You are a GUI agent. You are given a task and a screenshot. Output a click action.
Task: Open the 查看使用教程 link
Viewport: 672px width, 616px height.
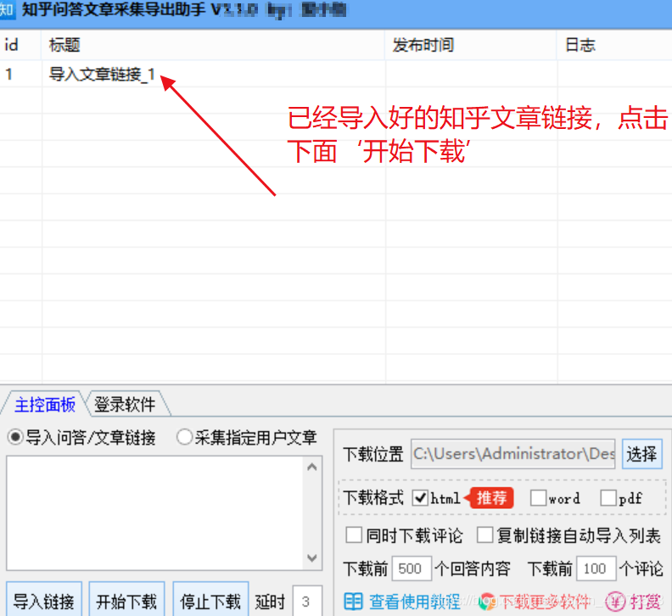(x=415, y=602)
